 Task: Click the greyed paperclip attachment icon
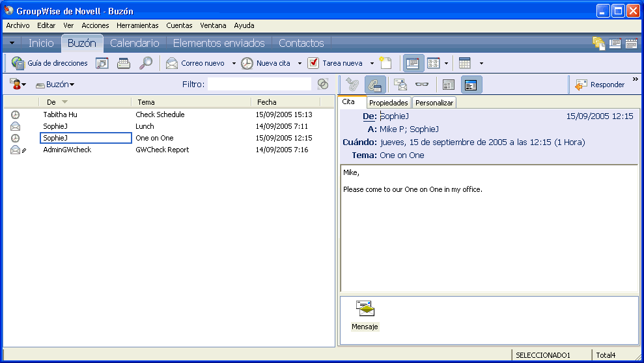point(352,85)
